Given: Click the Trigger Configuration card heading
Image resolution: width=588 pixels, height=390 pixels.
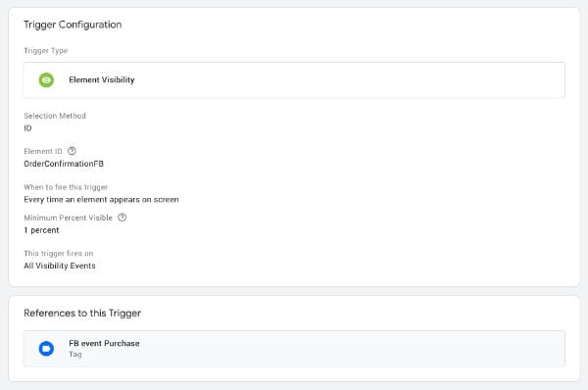Looking at the screenshot, I should pos(73,24).
